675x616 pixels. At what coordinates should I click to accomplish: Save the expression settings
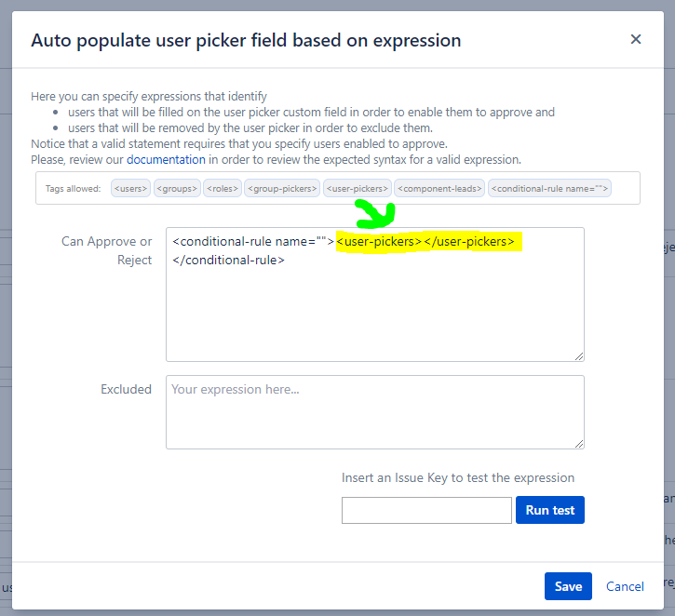(x=568, y=586)
